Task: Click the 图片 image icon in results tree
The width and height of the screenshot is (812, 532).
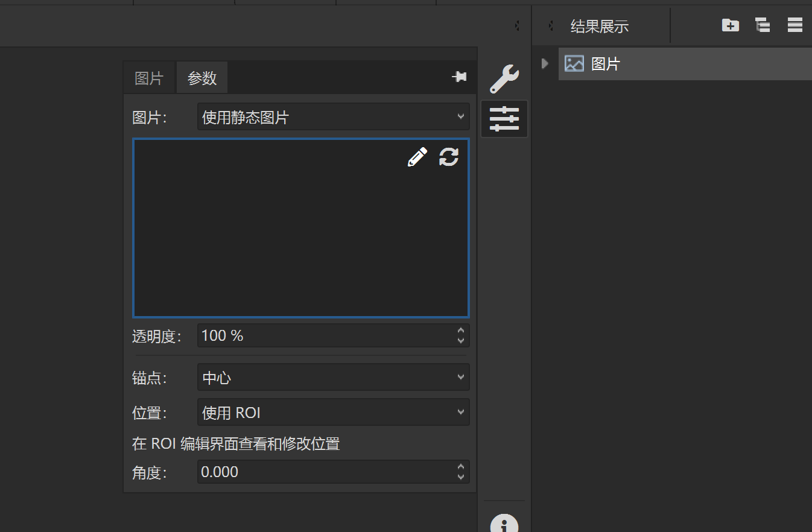Action: click(574, 63)
